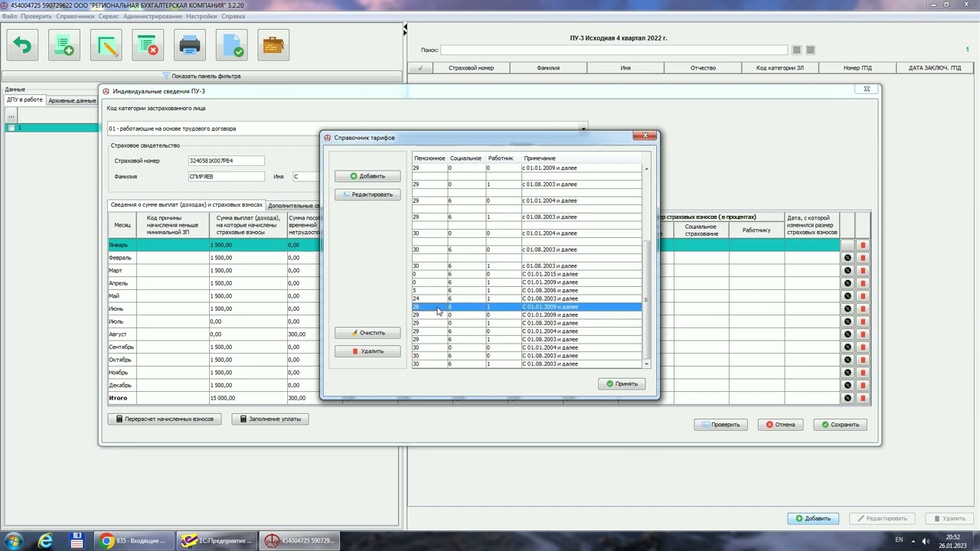This screenshot has height=551, width=980.
Task: Tick the checkbox in the left list row
Action: point(11,128)
